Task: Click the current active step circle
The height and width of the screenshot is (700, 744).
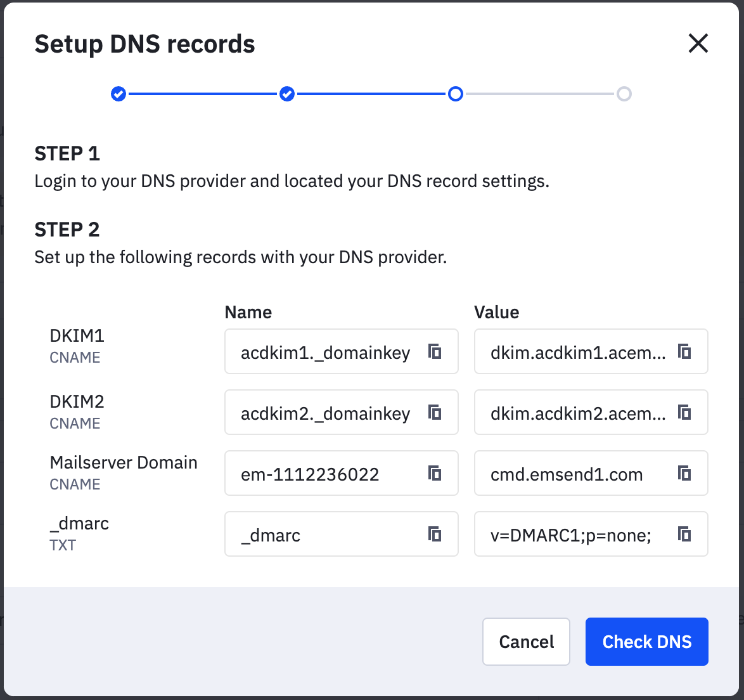Action: (x=456, y=93)
